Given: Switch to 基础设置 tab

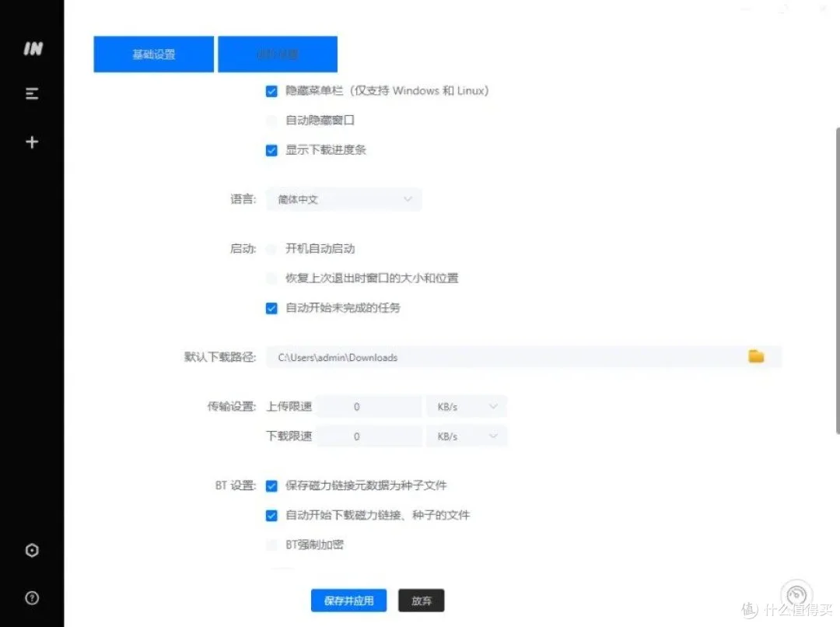Looking at the screenshot, I should [x=154, y=54].
